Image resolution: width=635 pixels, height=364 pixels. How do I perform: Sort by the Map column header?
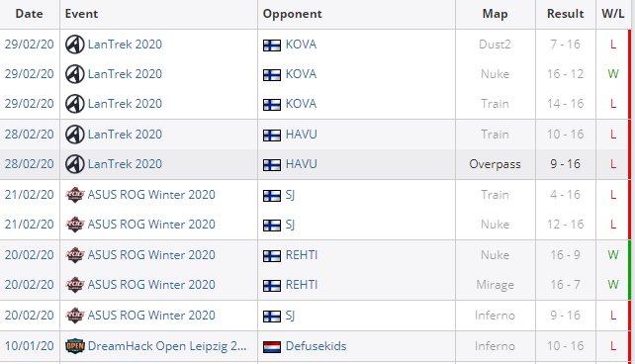495,14
